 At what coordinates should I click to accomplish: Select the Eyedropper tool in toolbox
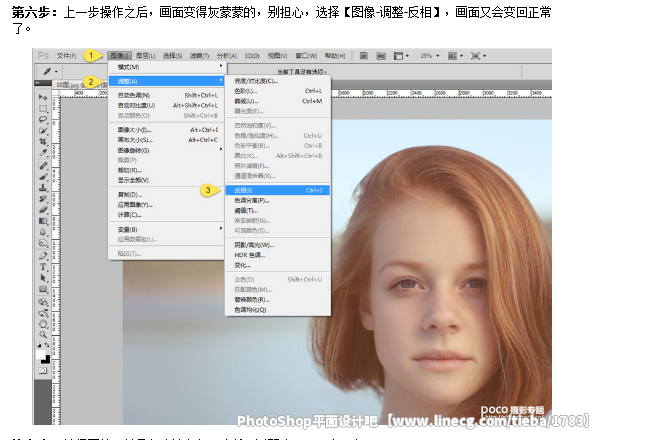[x=43, y=153]
